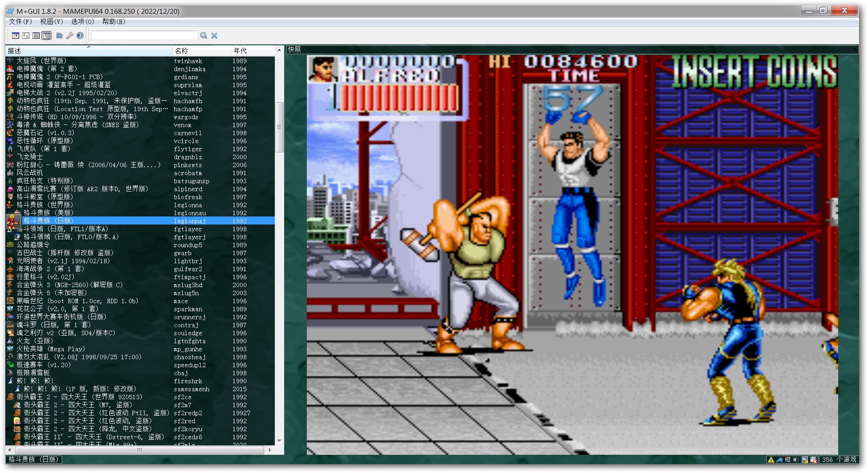Click the blue M emulation status icon
Image resolution: width=868 pixels, height=473 pixels.
pyautogui.click(x=780, y=460)
